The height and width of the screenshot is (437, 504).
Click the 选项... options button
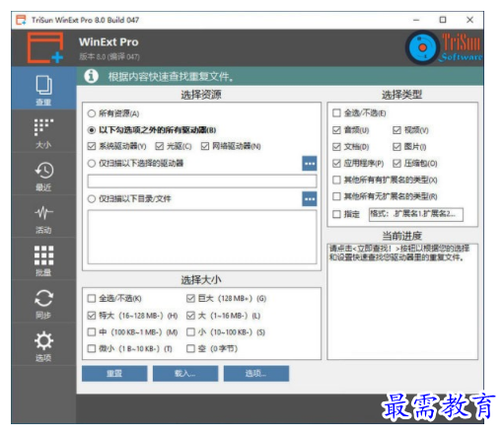pyautogui.click(x=256, y=374)
